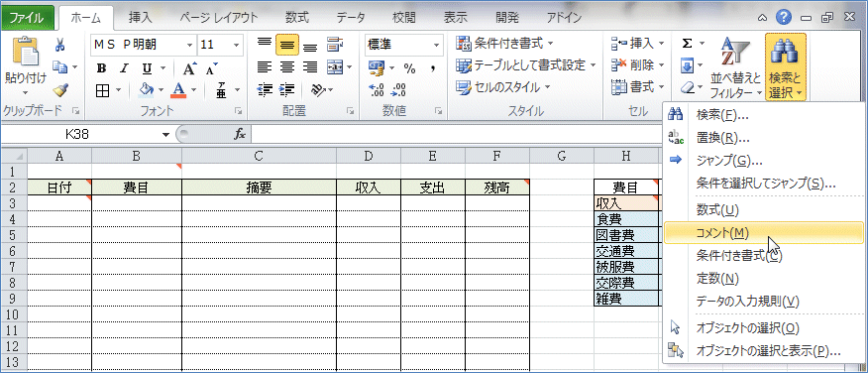Apply accounting currency format icon

[x=377, y=68]
